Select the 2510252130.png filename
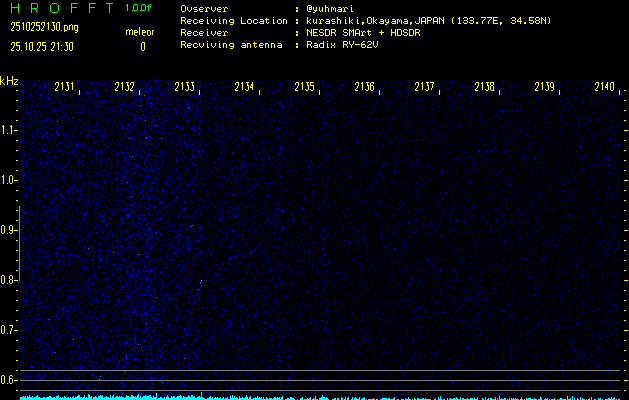The width and height of the screenshot is (629, 400). click(x=44, y=27)
